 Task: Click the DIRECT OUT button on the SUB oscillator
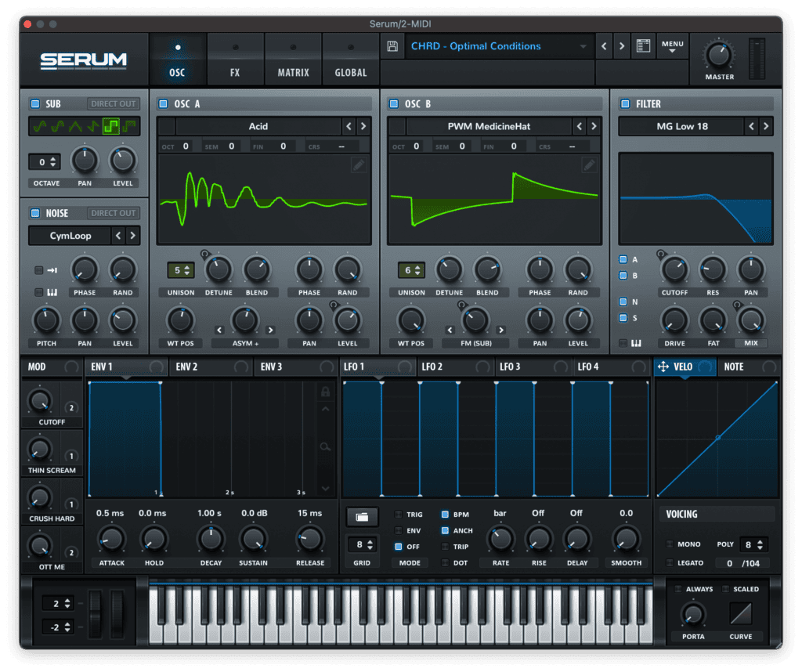[x=115, y=103]
